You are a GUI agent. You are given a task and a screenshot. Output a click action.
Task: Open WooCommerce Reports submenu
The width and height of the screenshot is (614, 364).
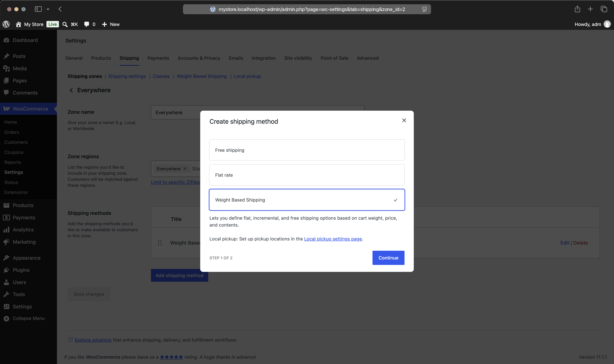click(12, 162)
